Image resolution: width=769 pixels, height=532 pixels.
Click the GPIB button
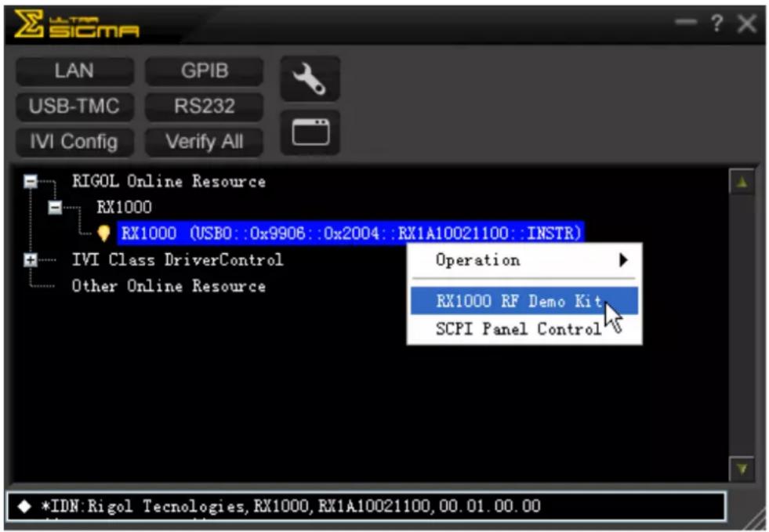pyautogui.click(x=204, y=71)
